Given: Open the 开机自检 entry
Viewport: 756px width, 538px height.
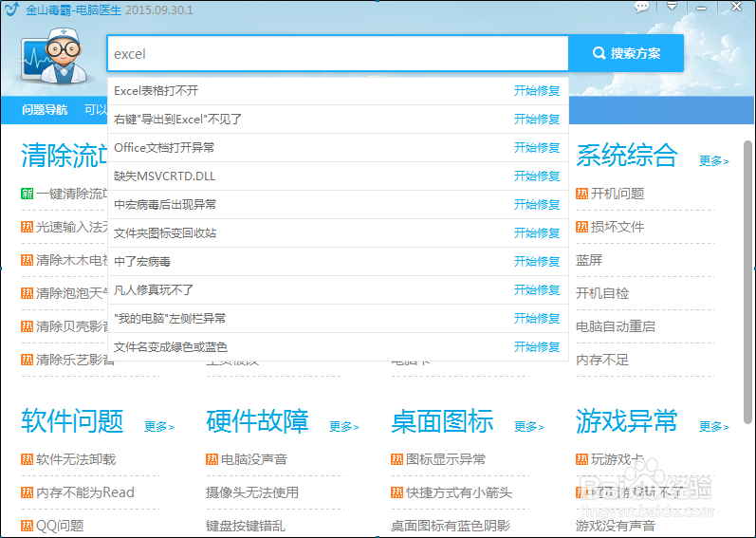Looking at the screenshot, I should pos(602,293).
